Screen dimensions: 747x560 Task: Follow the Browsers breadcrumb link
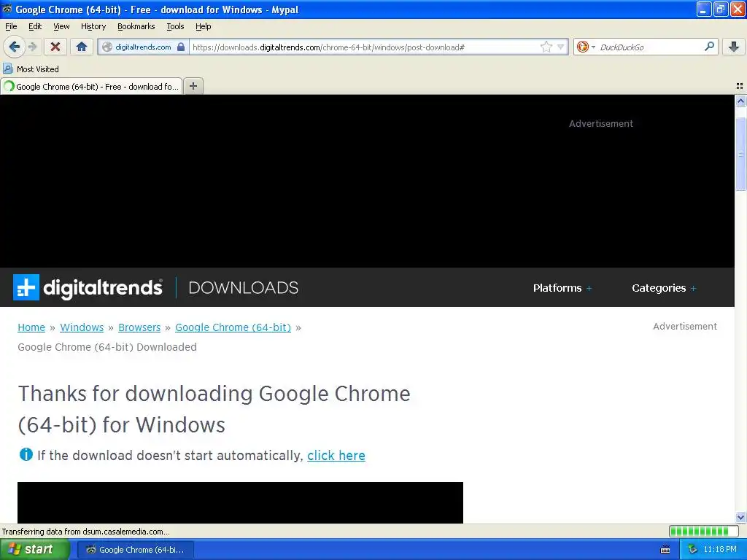(139, 327)
